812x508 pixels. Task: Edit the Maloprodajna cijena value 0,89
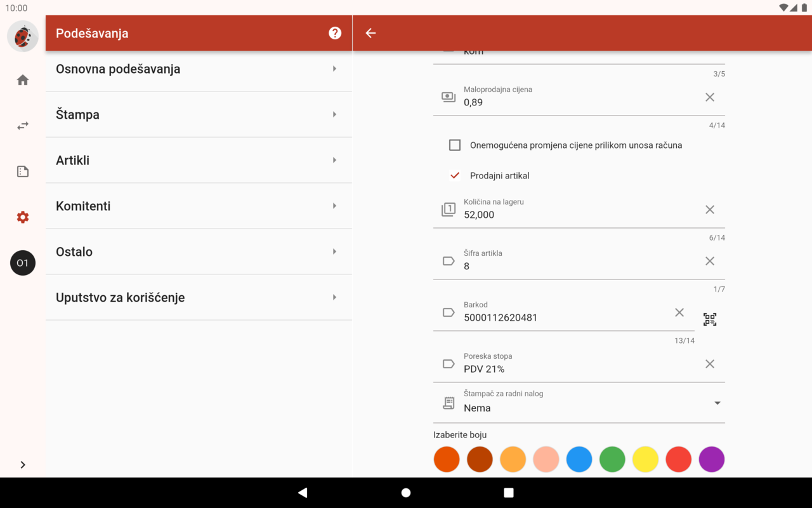coord(473,102)
